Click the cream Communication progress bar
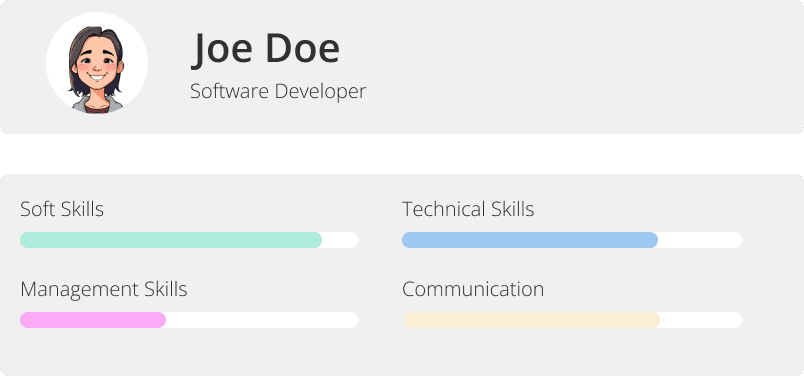This screenshot has width=804, height=376. pyautogui.click(x=531, y=320)
